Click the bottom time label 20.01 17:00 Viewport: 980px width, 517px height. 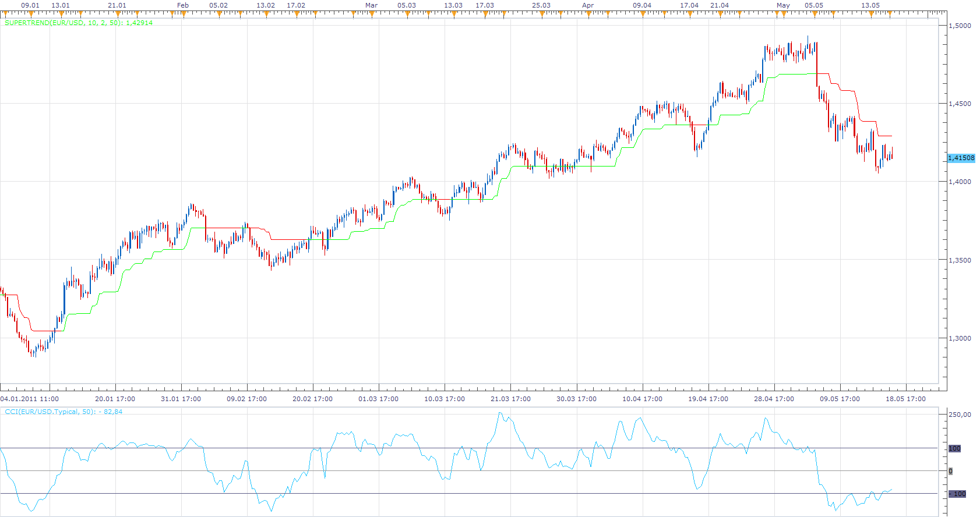tap(115, 399)
